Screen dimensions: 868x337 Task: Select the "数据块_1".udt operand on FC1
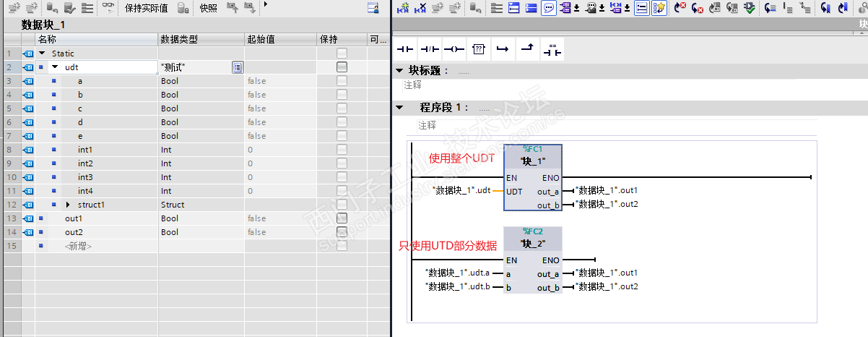tap(461, 191)
